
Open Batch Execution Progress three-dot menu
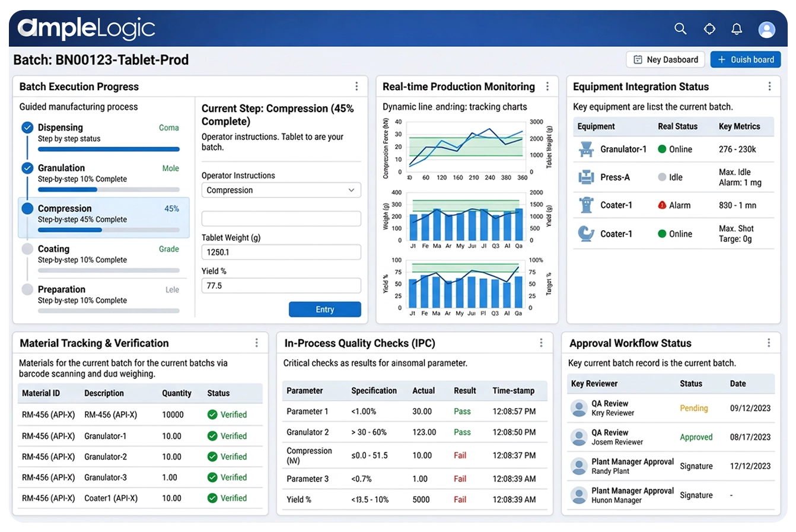click(356, 87)
